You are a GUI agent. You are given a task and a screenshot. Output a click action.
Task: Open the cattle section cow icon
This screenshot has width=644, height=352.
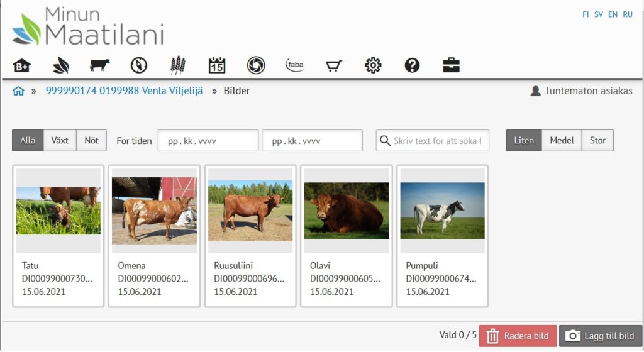pos(100,65)
